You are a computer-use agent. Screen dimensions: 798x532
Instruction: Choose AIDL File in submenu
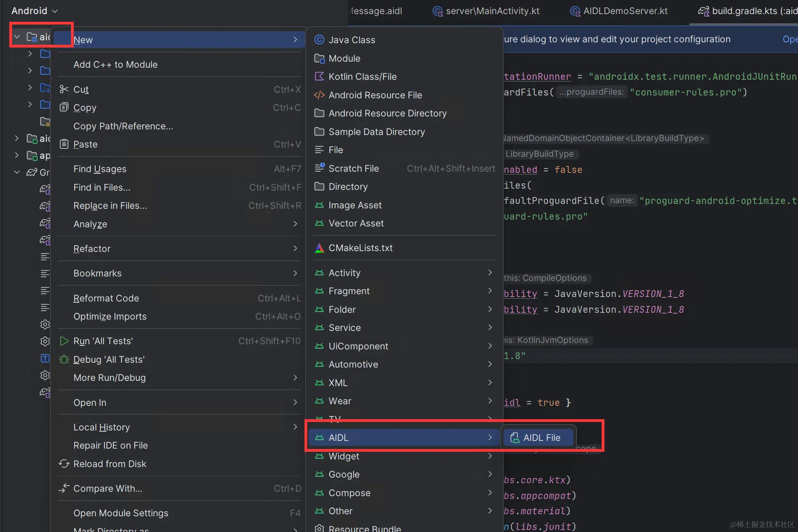(x=538, y=438)
